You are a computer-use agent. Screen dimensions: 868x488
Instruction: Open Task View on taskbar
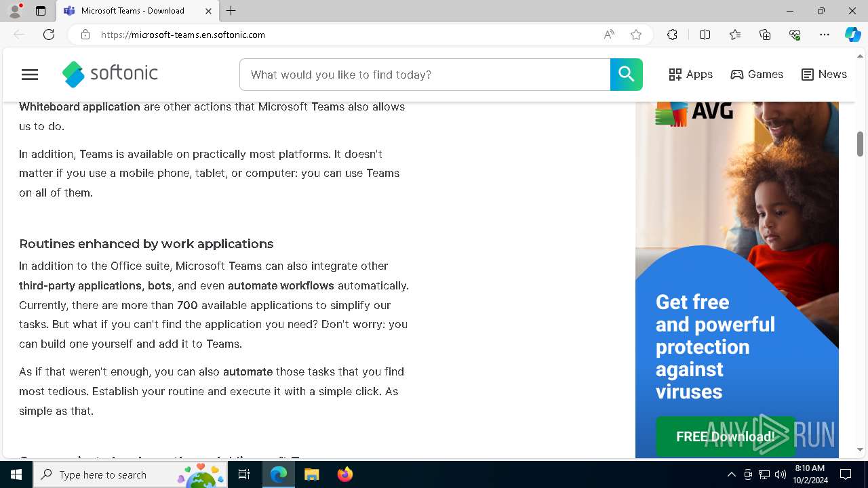244,474
